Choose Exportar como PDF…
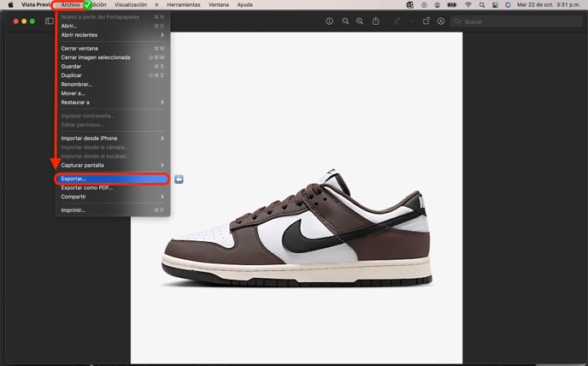 (113, 187)
